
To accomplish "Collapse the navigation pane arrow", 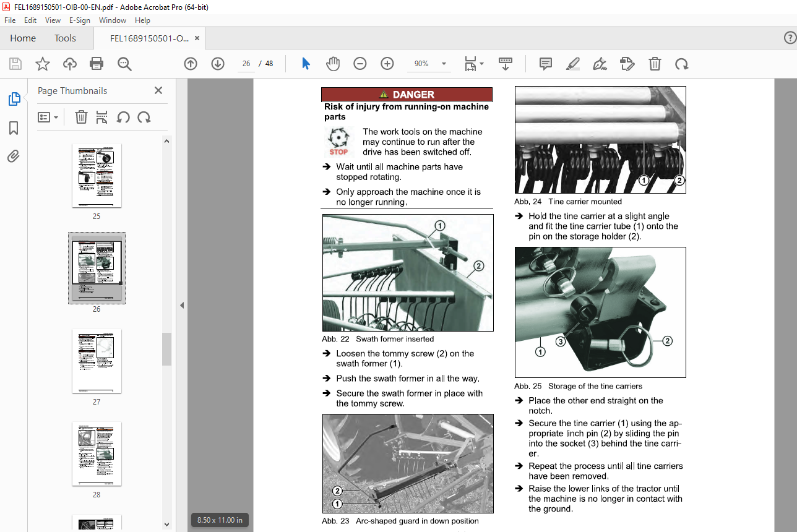I will [182, 305].
